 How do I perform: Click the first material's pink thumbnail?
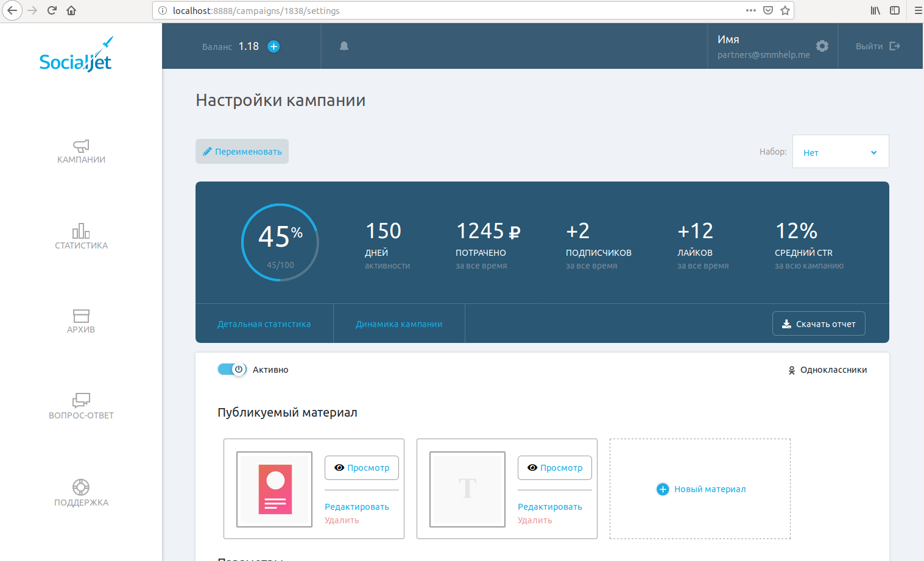[x=274, y=489]
